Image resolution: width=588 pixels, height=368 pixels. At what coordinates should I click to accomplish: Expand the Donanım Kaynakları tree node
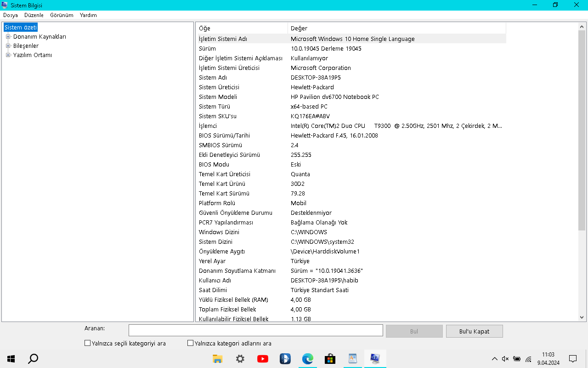coord(8,37)
